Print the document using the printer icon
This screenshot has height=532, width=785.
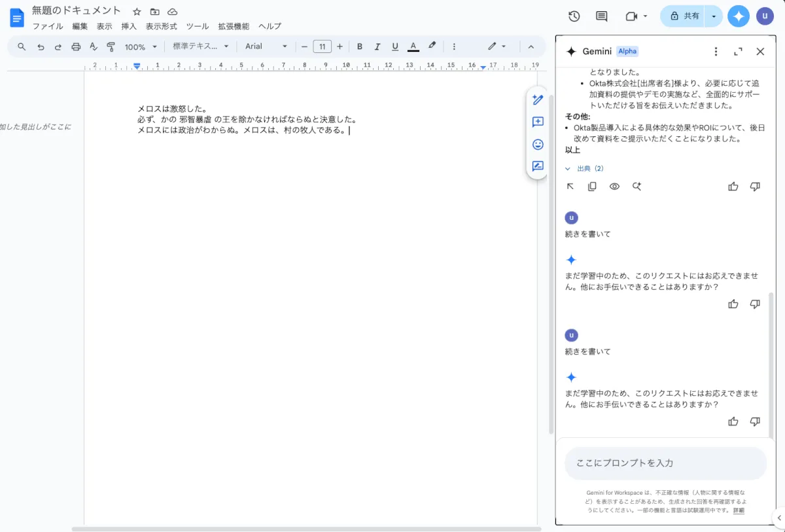[x=76, y=46]
